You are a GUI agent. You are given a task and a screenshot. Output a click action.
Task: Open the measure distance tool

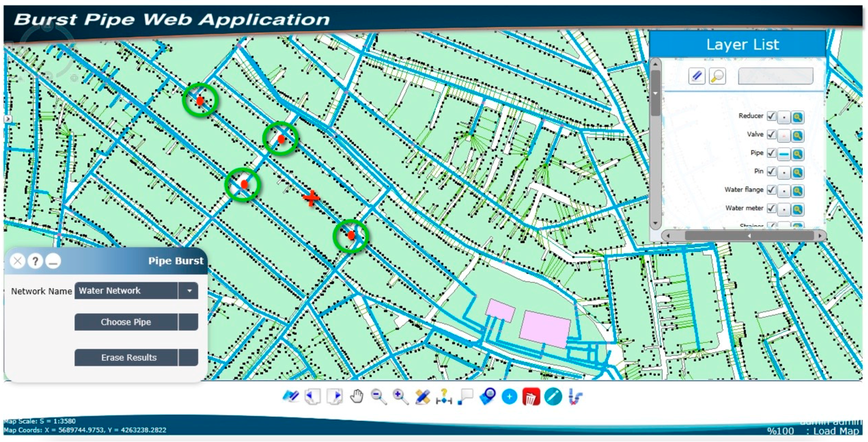click(x=444, y=396)
